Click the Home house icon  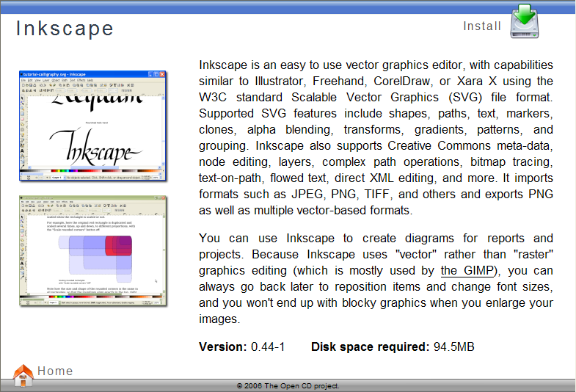[x=23, y=375]
